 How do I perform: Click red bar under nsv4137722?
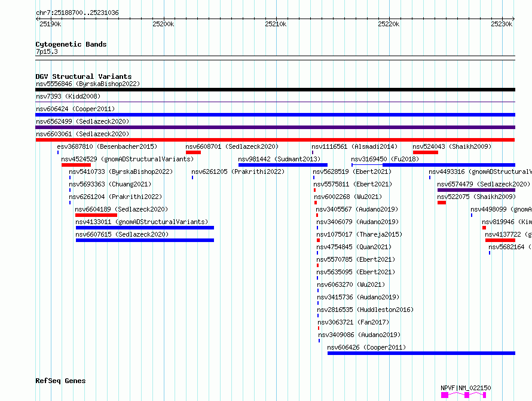coord(500,240)
